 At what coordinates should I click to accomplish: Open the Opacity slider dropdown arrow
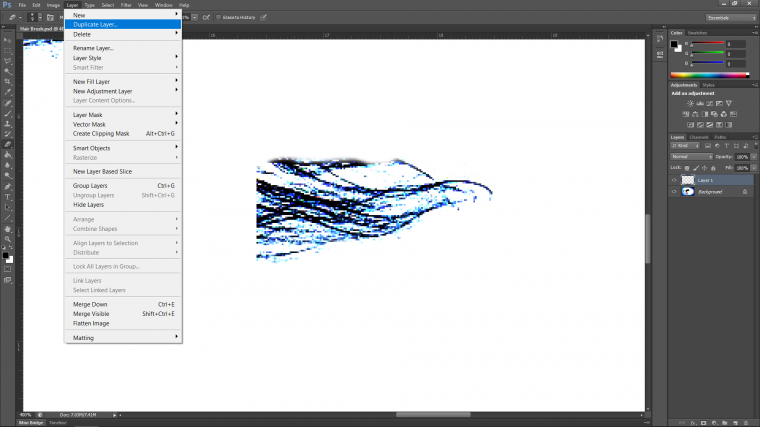[x=754, y=157]
